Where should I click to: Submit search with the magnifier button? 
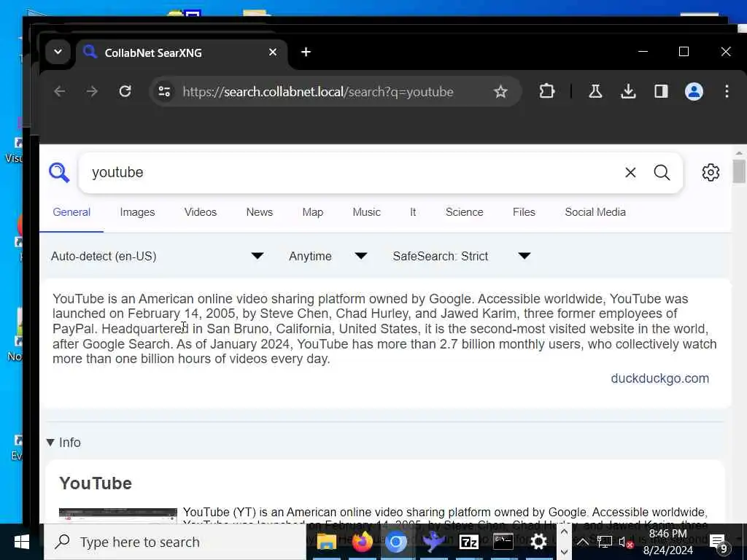(x=662, y=172)
